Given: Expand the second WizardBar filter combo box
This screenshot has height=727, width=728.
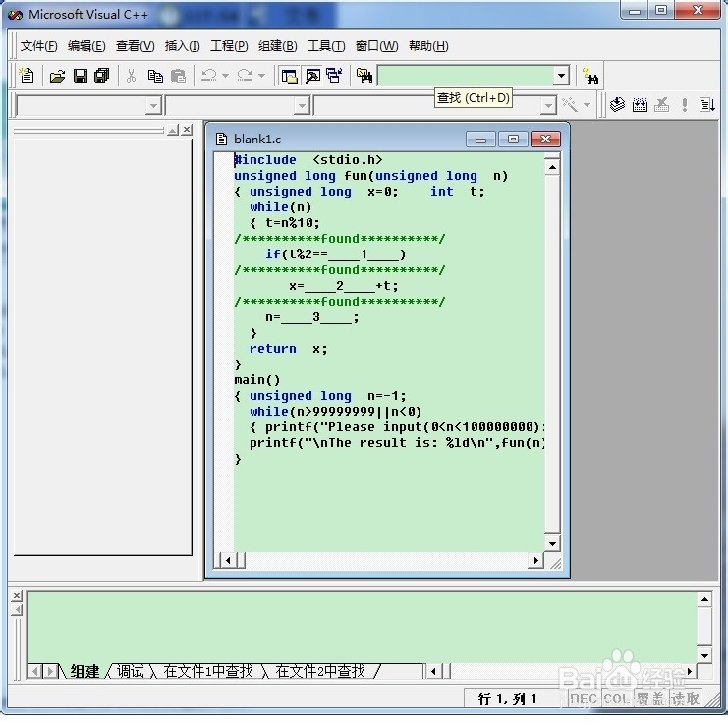Looking at the screenshot, I should click(x=302, y=106).
